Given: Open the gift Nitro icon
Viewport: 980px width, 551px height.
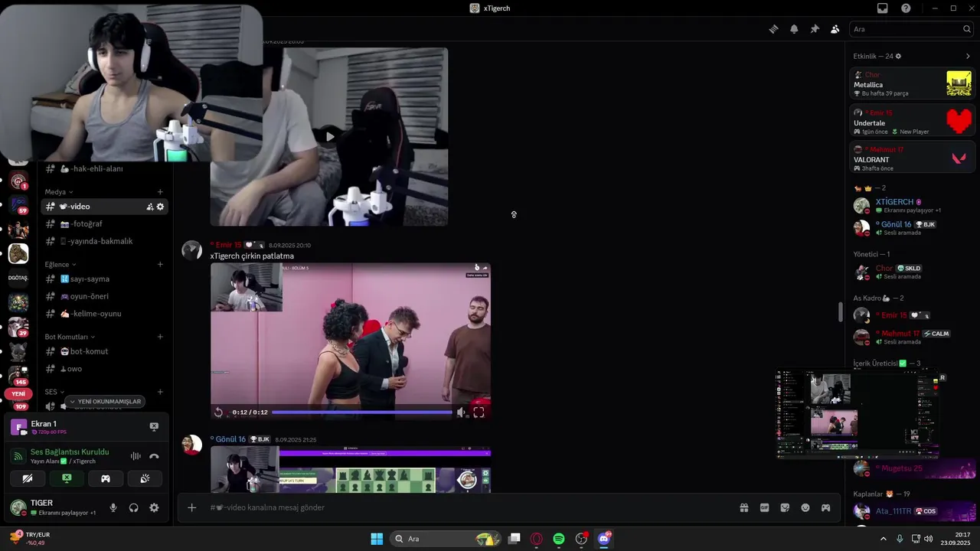Looking at the screenshot, I should click(743, 507).
